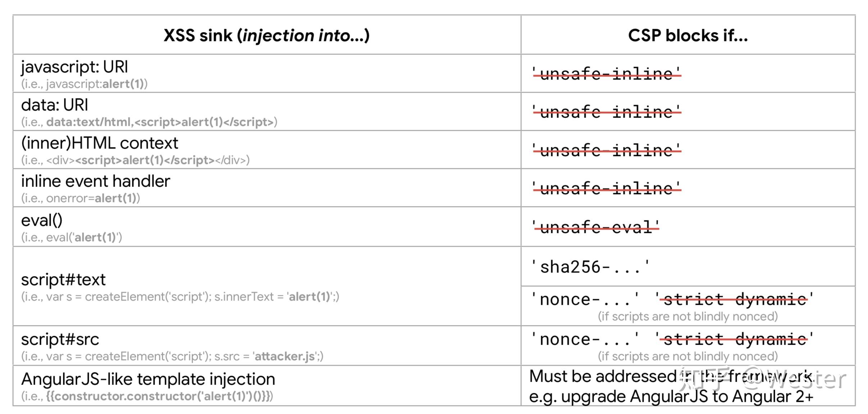The image size is (868, 414).
Task: Click the javascript:alert(1) example text
Action: (84, 84)
